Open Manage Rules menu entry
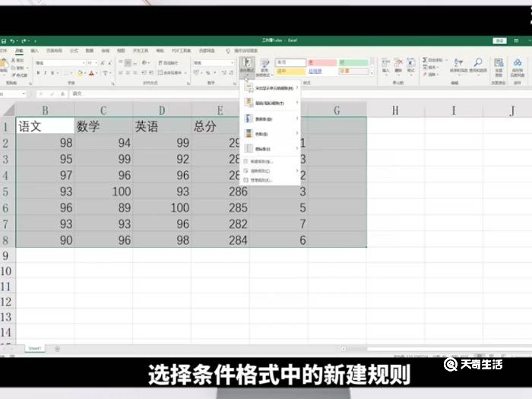 tap(271, 180)
